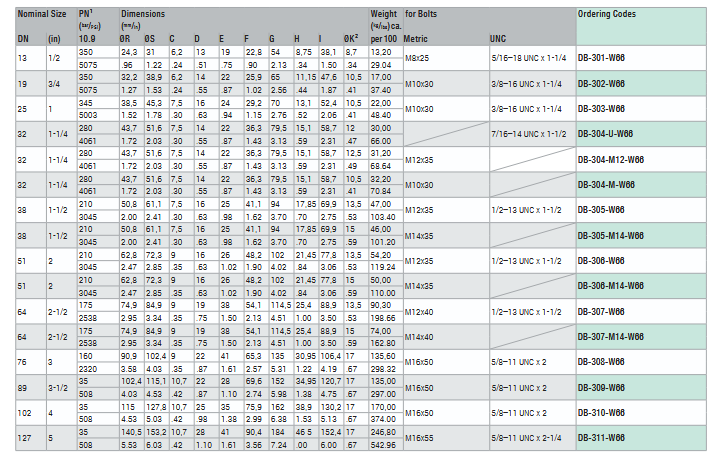
Task: Click the UNC bolts column header
Action: [498, 38]
